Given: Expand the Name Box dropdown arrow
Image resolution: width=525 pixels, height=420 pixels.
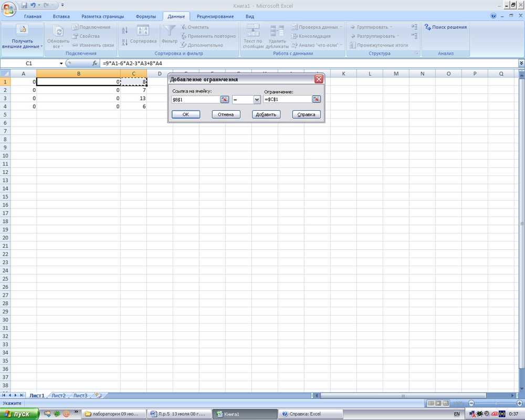Looking at the screenshot, I should (x=61, y=64).
